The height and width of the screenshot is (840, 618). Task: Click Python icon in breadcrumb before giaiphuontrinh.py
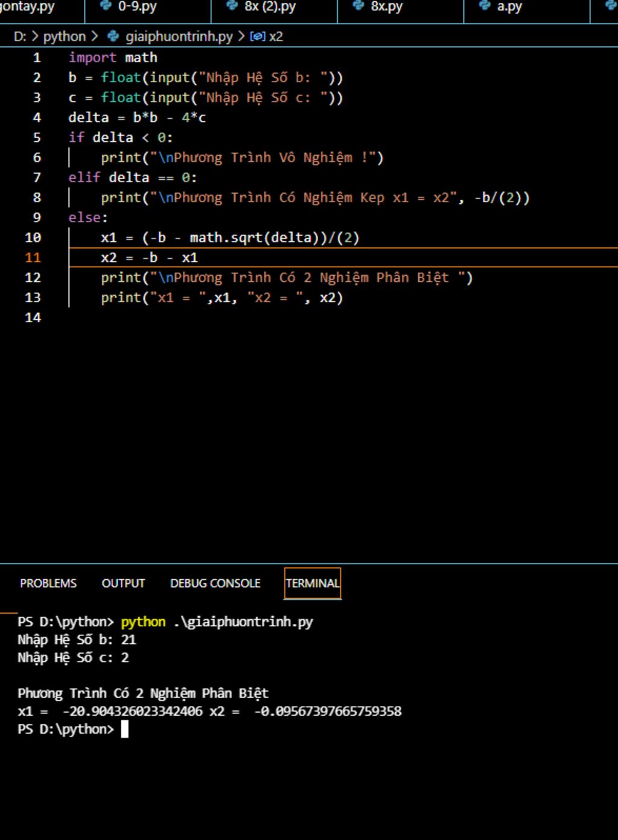[x=113, y=36]
